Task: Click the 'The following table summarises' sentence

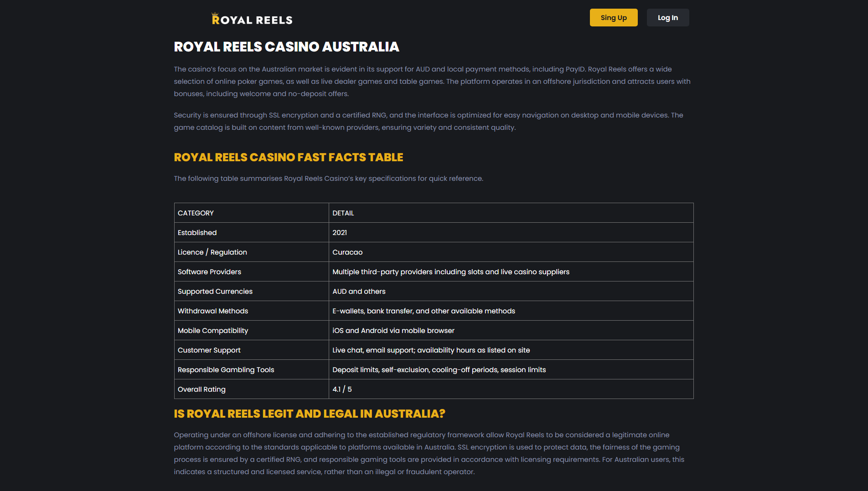Action: (x=328, y=179)
